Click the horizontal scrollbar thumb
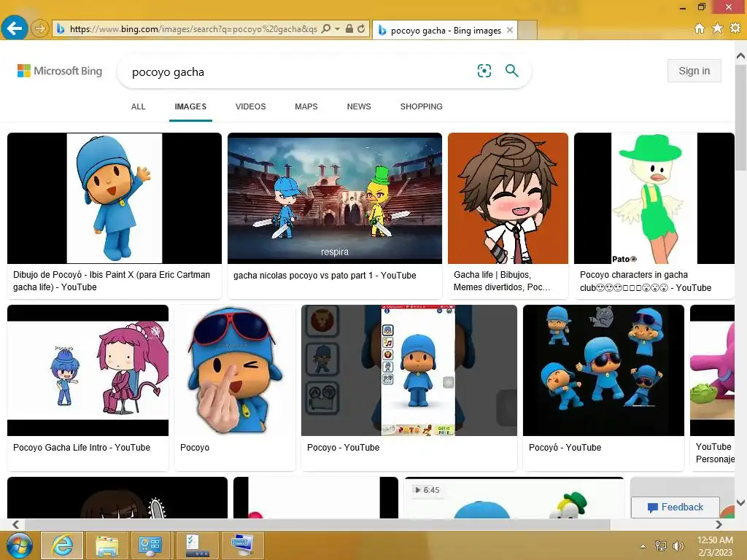The image size is (747, 560). click(317, 524)
